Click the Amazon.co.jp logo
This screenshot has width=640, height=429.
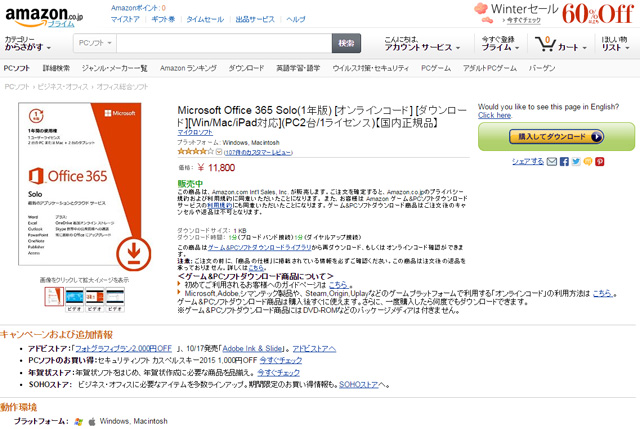click(x=44, y=16)
